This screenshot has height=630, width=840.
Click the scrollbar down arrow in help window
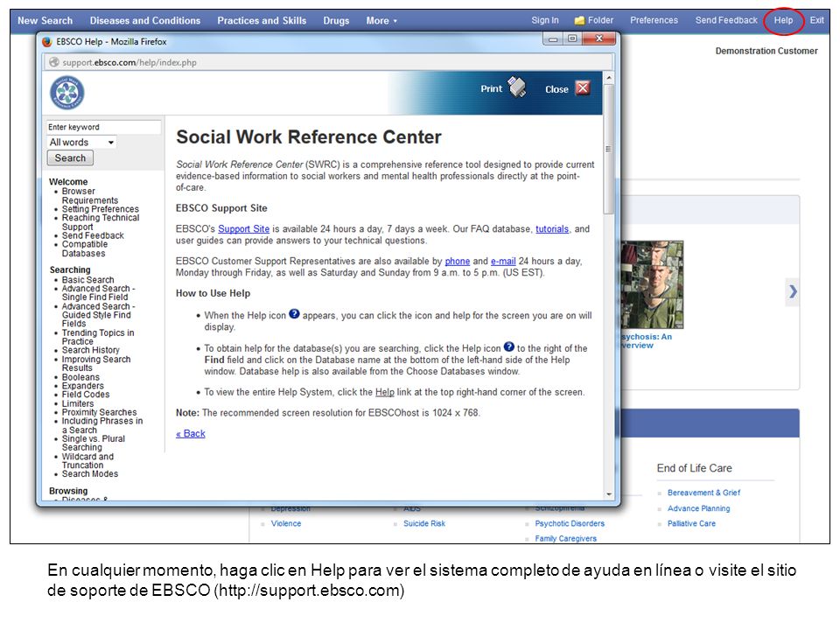tap(609, 493)
